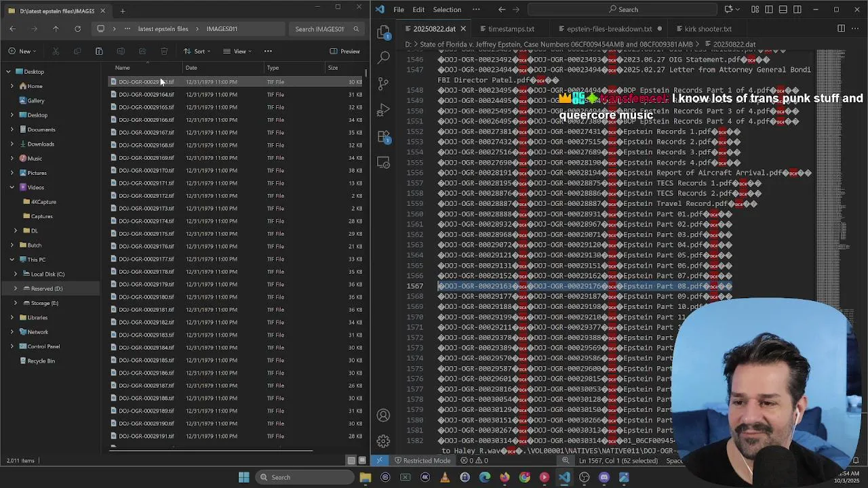The image size is (868, 488).
Task: Open New dropdown in File Explorer
Action: (22, 52)
